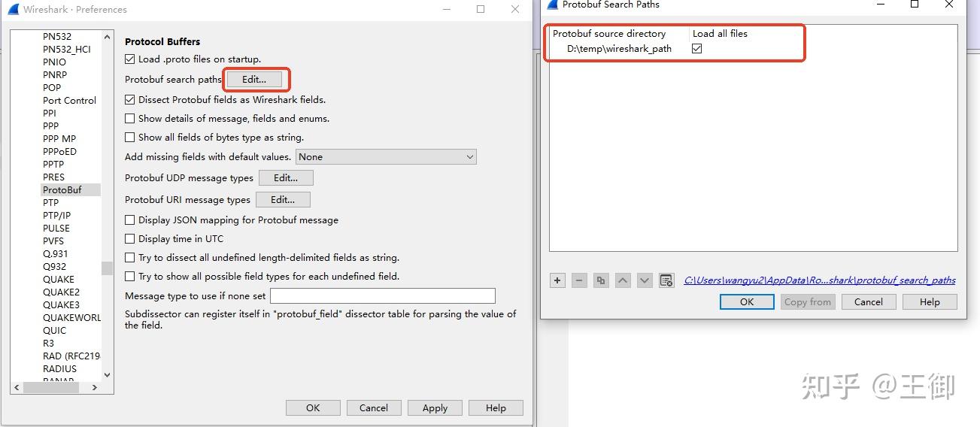Maximize the Preferences window
Image resolution: width=980 pixels, height=427 pixels.
pos(481,9)
